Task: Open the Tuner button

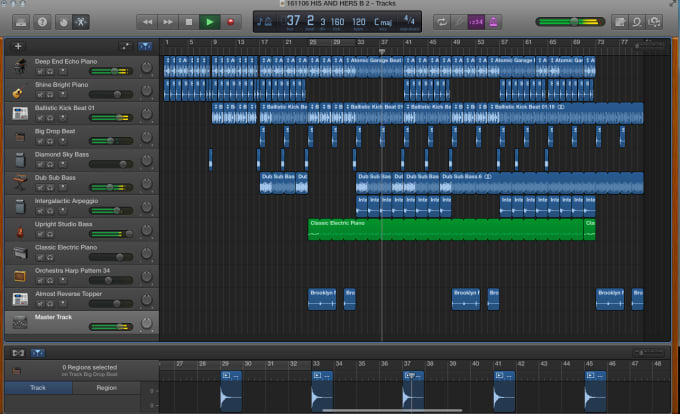Action: [459, 22]
